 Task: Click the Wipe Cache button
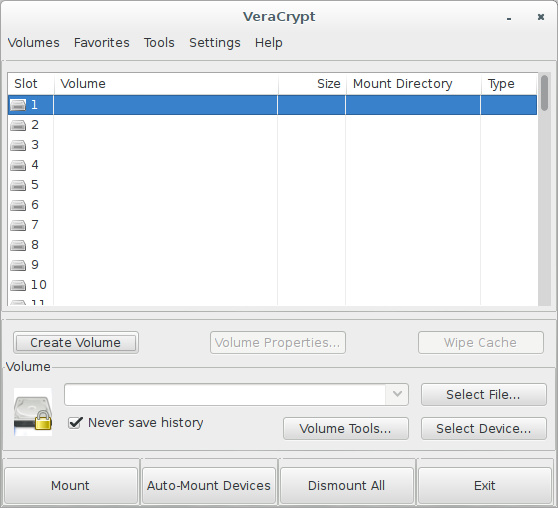pos(481,342)
